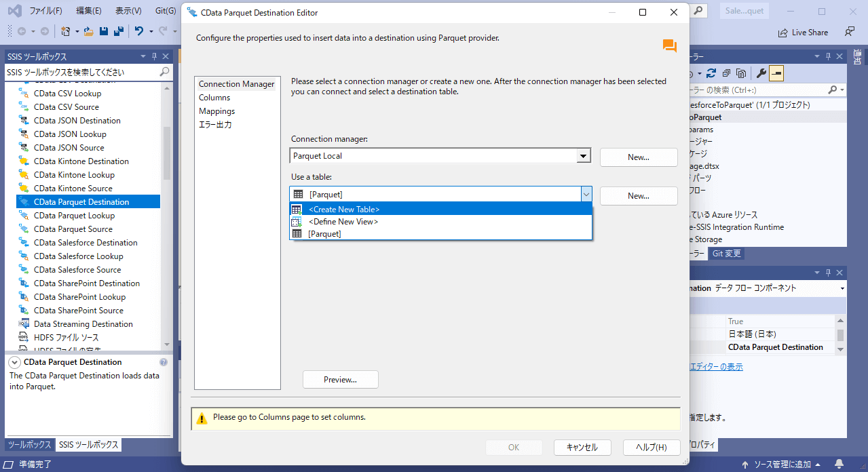Click the Undo arrow icon
The height and width of the screenshot is (472, 868).
click(x=139, y=31)
